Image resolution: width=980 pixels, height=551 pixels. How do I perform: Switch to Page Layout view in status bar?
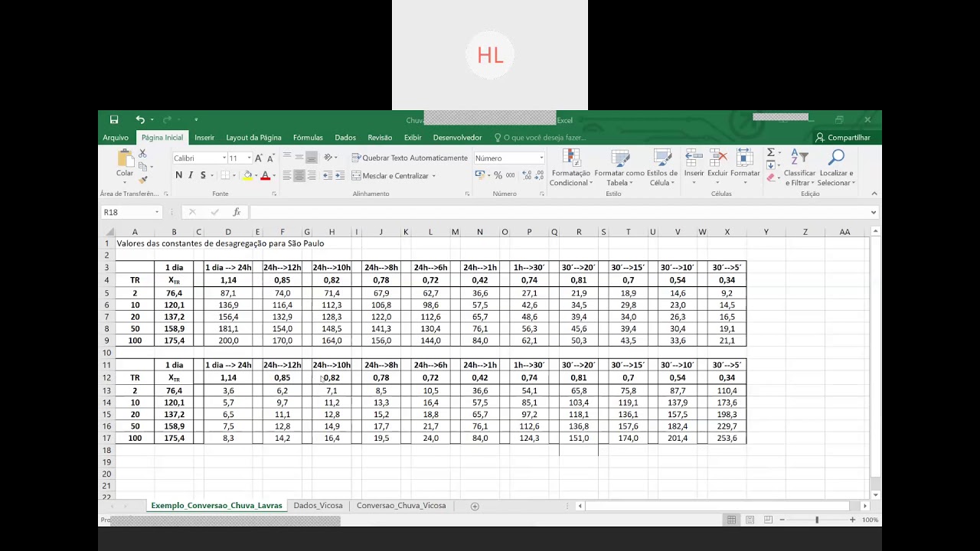(750, 520)
